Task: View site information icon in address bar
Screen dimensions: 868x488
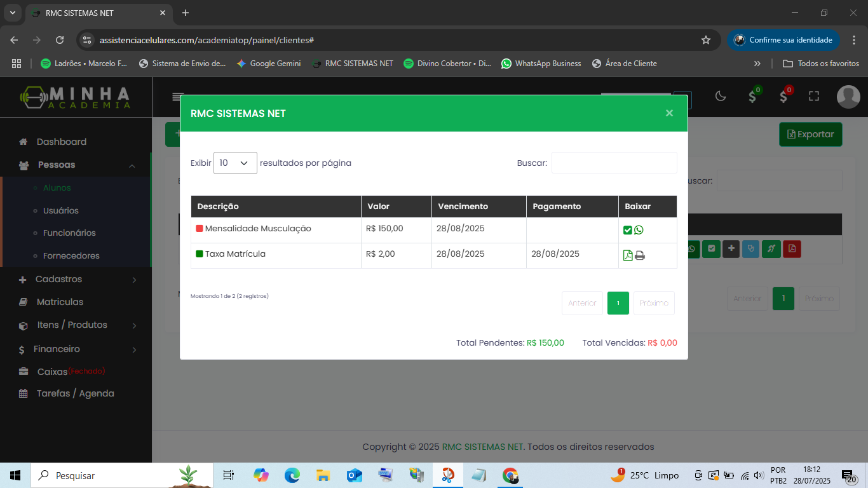Action: [88, 40]
